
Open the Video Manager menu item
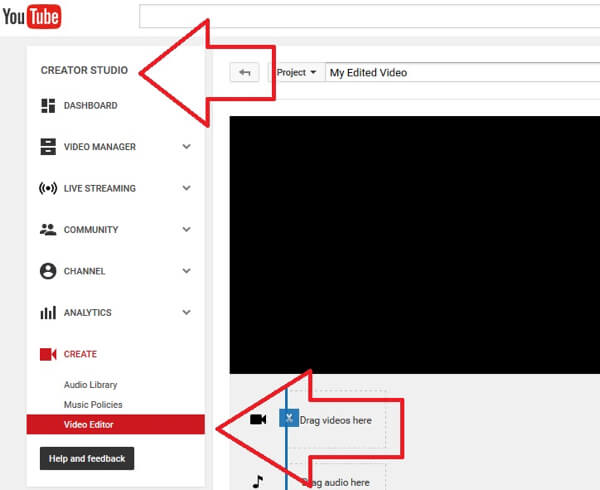(x=100, y=147)
